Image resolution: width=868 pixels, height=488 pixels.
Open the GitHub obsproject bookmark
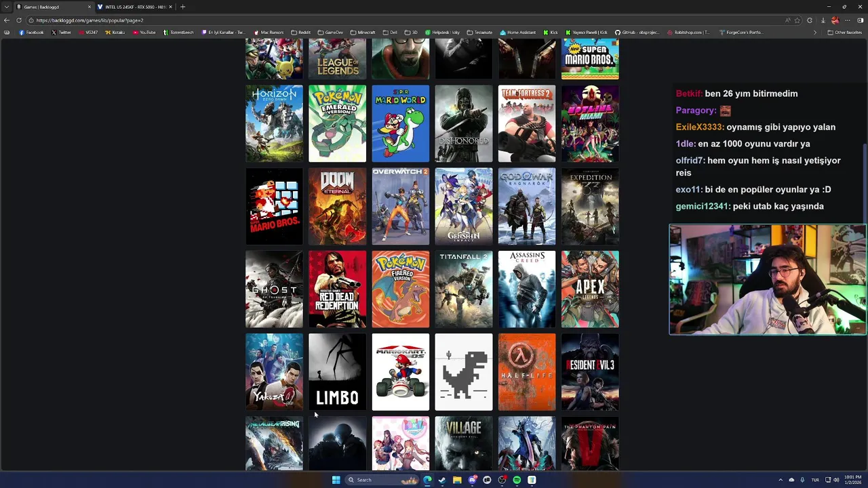pos(637,33)
